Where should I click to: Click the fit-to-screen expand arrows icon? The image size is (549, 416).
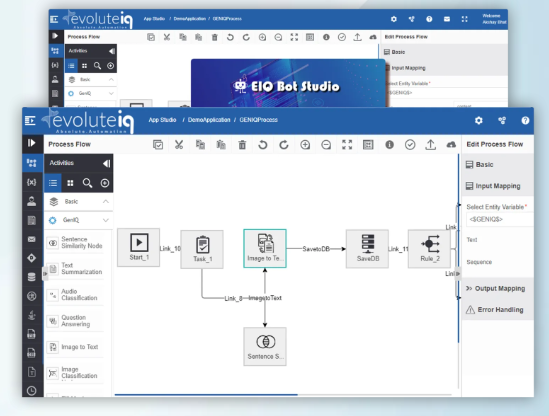point(347,144)
